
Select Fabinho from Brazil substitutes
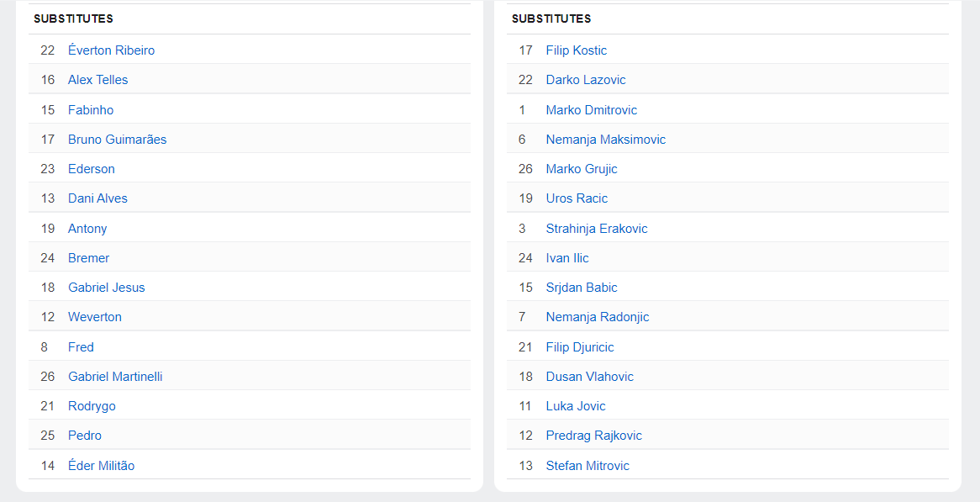click(x=91, y=109)
